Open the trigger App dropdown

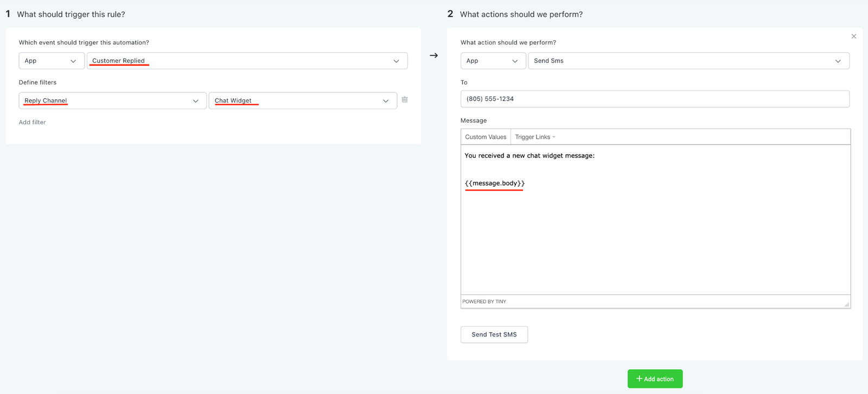click(52, 61)
